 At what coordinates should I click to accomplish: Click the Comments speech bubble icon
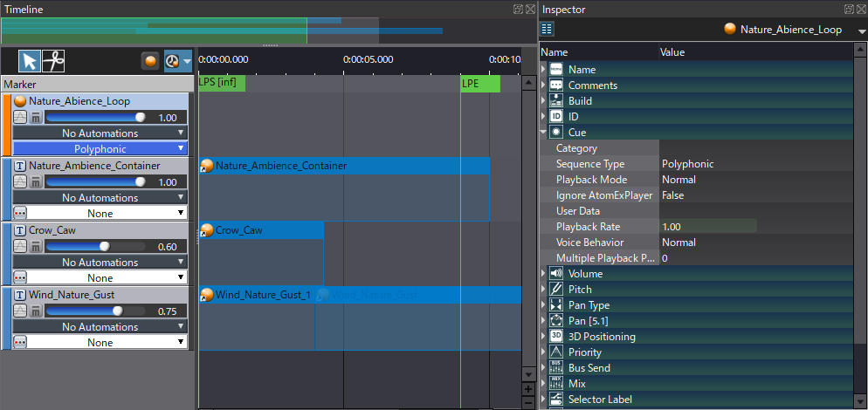coord(556,85)
